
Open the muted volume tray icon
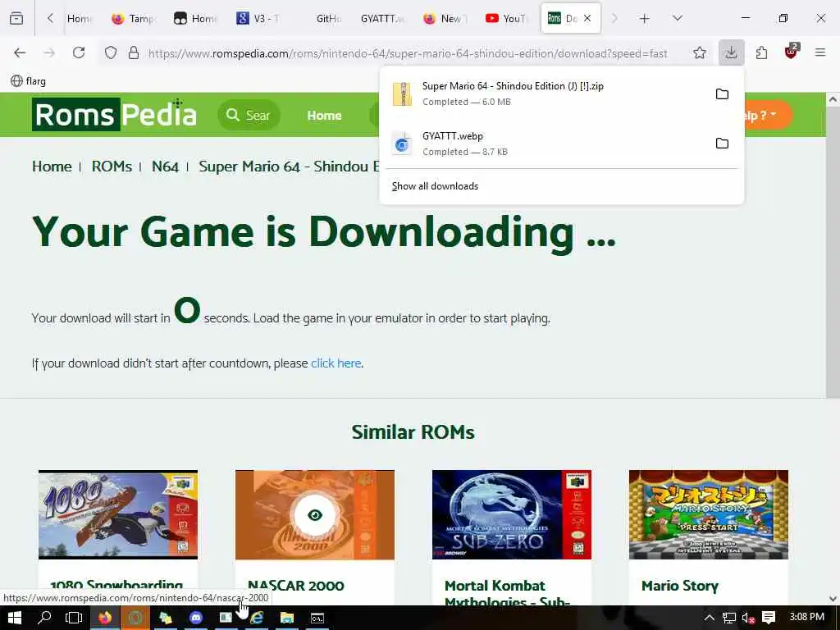pyautogui.click(x=748, y=618)
